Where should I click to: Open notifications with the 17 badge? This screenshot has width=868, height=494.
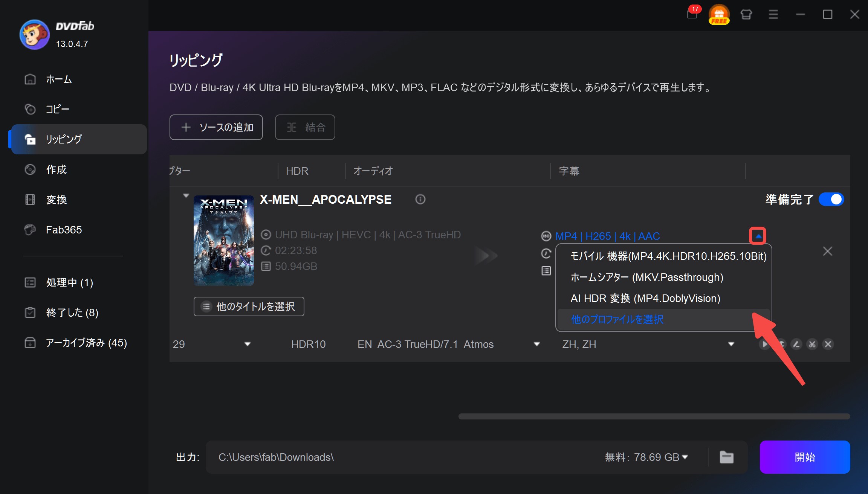tap(692, 14)
